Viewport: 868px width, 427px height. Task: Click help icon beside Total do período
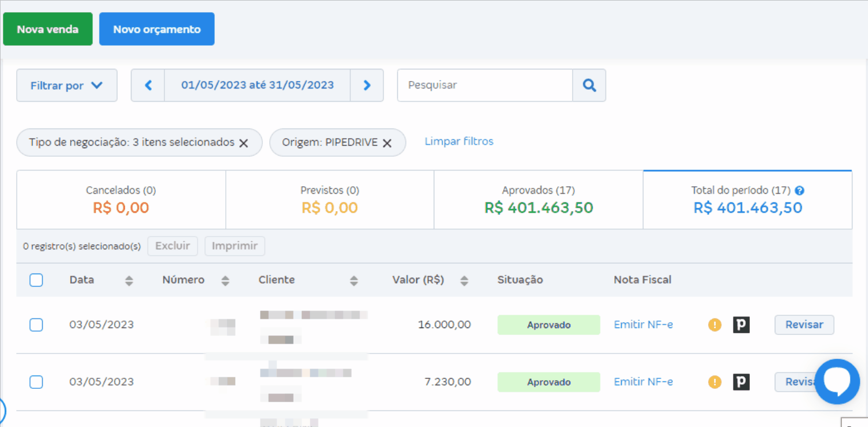(x=800, y=190)
